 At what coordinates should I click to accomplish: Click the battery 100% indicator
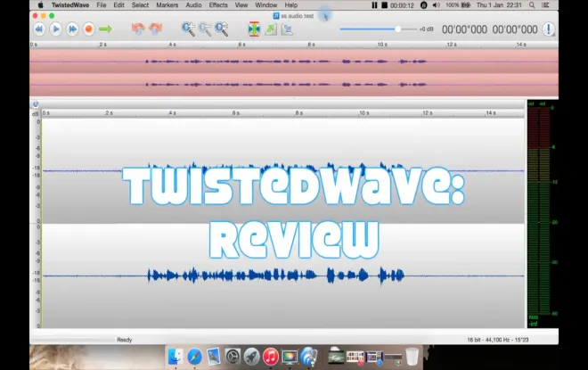[458, 4]
